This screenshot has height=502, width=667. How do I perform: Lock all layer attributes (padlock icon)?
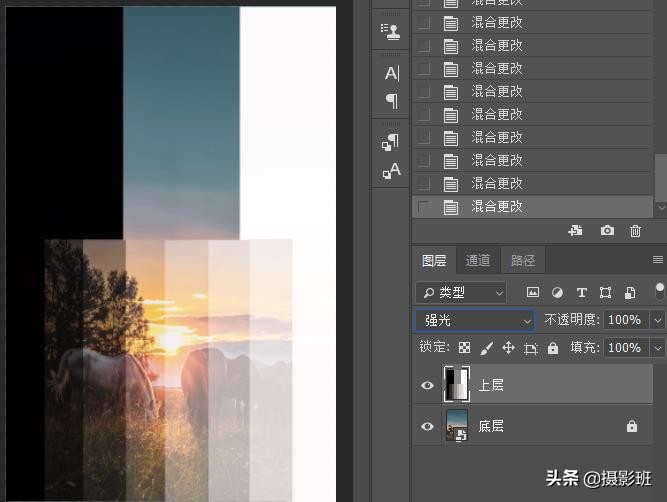(553, 348)
